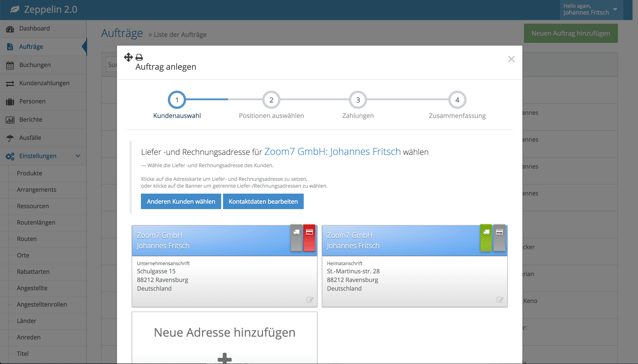
Task: Click Anderen Kunden wählen button
Action: coord(181,201)
